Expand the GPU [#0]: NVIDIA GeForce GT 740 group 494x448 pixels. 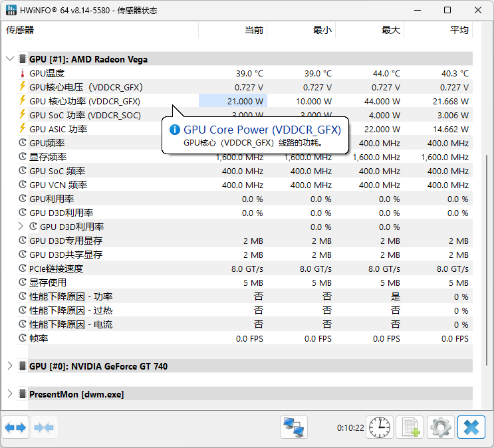[x=9, y=366]
